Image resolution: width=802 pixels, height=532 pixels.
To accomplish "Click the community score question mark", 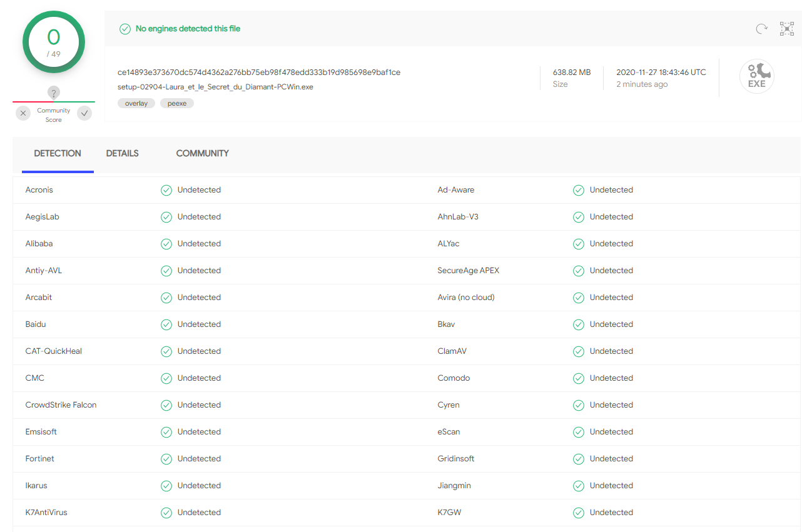I will 54,93.
